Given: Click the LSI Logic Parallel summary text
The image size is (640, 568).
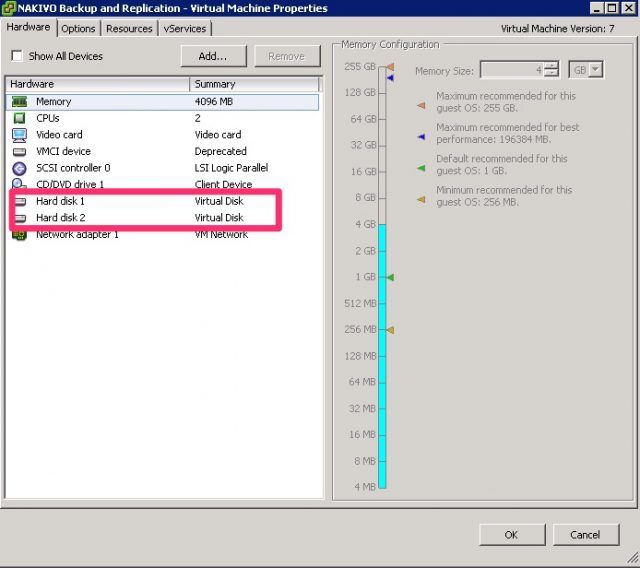Looking at the screenshot, I should click(231, 168).
